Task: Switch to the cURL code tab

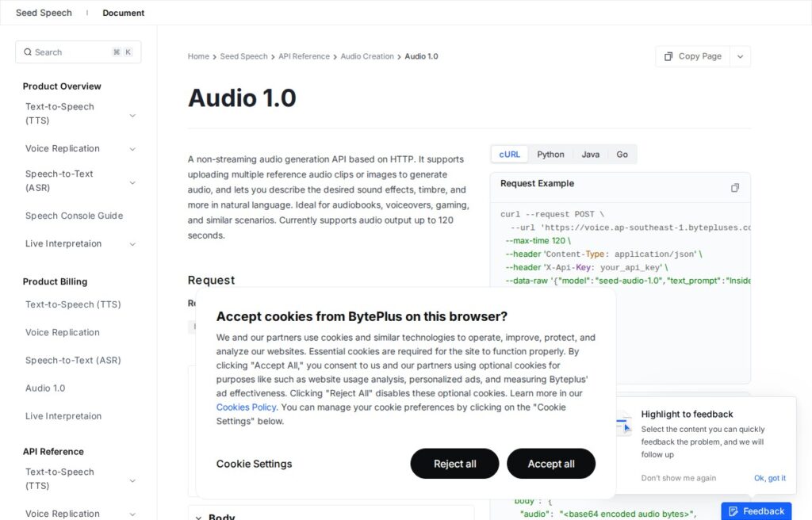Action: coord(510,155)
